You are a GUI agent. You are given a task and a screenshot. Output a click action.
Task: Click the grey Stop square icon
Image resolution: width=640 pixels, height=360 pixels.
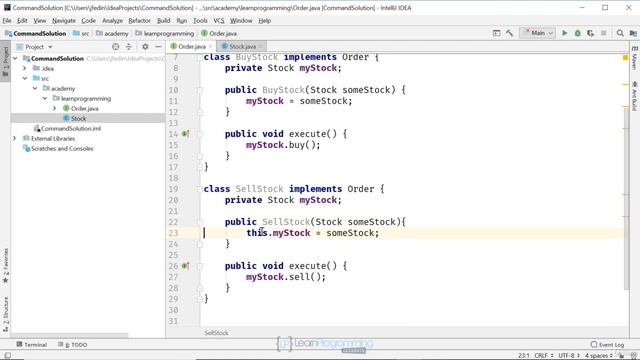(x=604, y=33)
